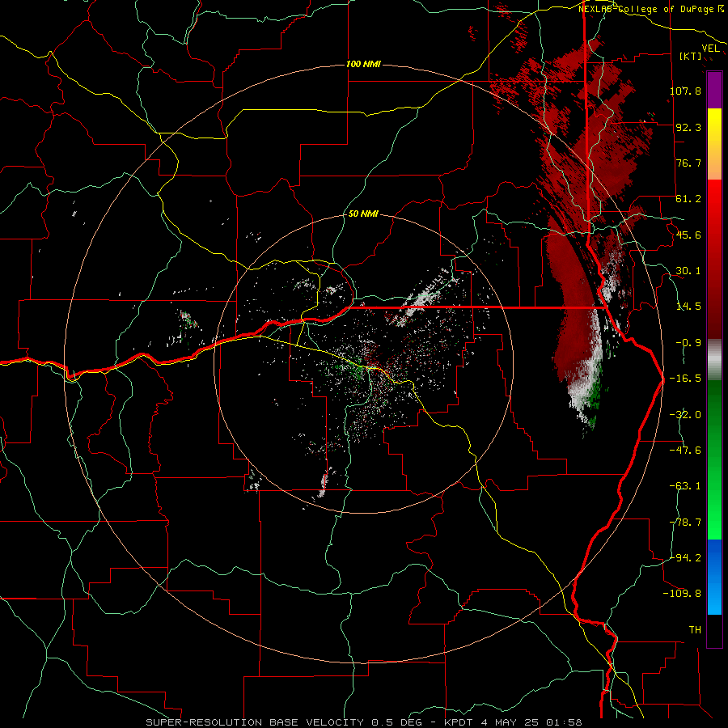Screen dimensions: 728x728
Task: Select the [KT] units label
Action: (691, 56)
